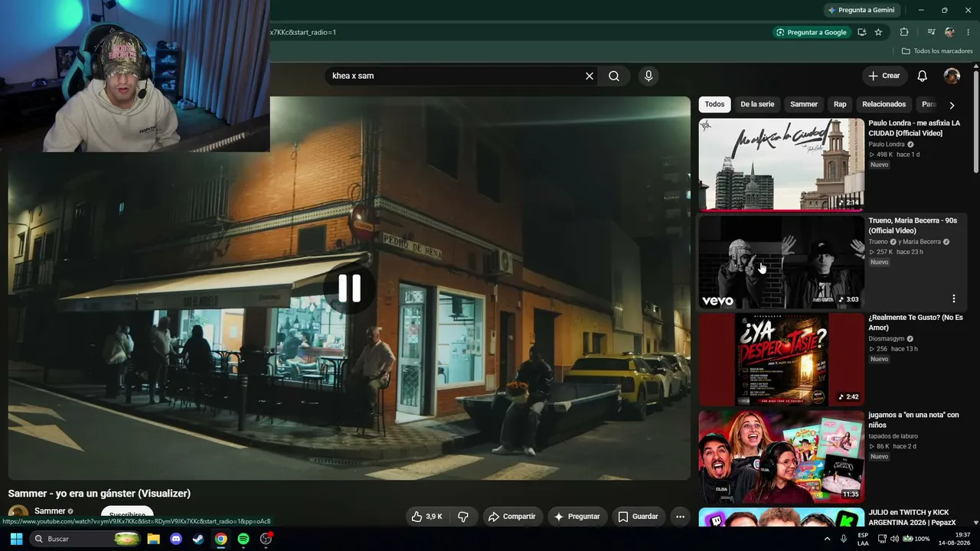Click Pregunta a Gemini in title bar
Viewport: 980px width, 551px height.
861,10
